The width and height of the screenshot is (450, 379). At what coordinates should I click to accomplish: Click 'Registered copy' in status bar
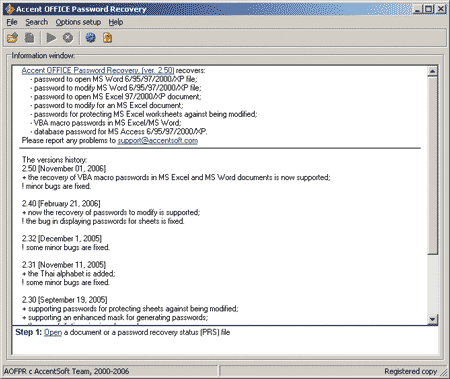pos(411,371)
